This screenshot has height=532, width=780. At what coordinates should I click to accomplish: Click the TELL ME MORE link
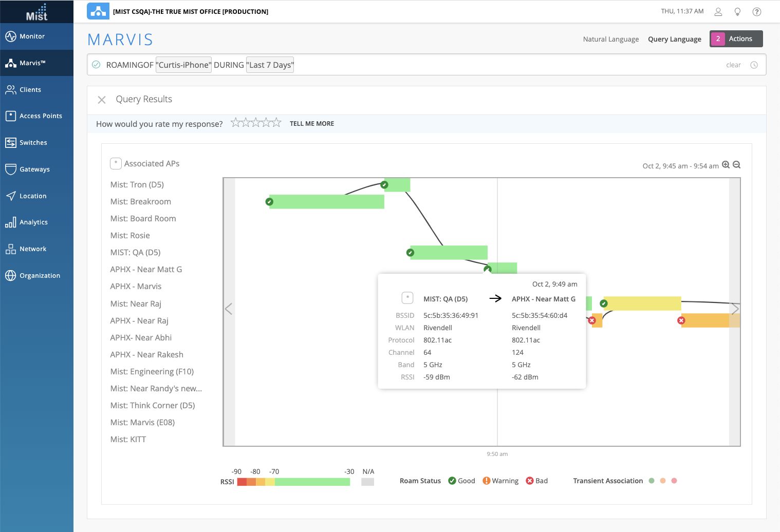tap(311, 124)
